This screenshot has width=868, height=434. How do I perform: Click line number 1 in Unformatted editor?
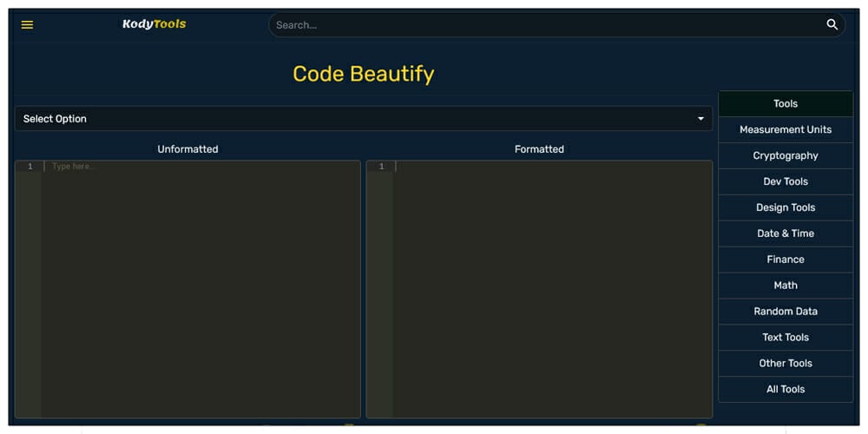click(x=30, y=166)
